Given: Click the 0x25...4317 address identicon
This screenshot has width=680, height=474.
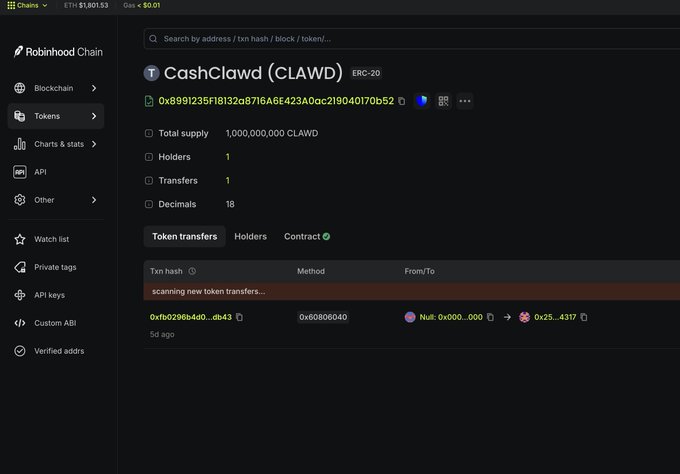Looking at the screenshot, I should (x=525, y=317).
